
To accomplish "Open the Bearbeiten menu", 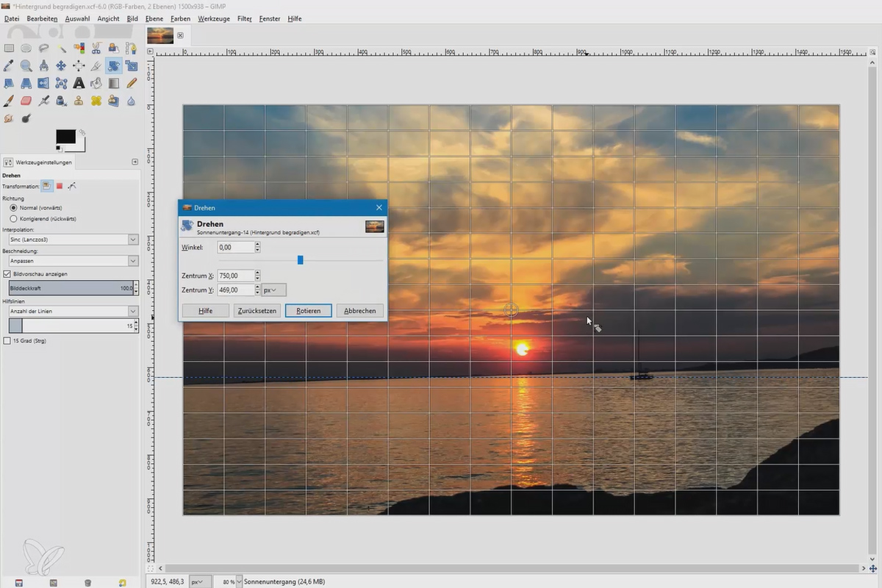I will [42, 18].
